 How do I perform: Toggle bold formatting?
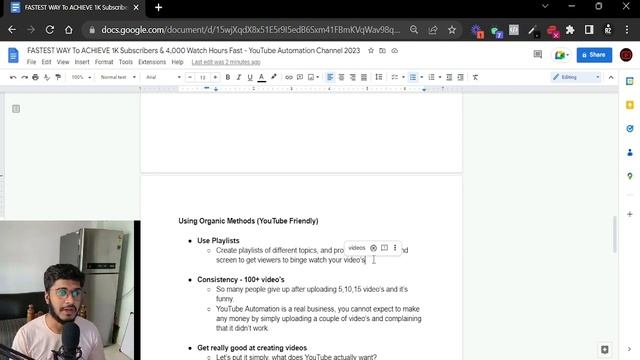(x=228, y=77)
